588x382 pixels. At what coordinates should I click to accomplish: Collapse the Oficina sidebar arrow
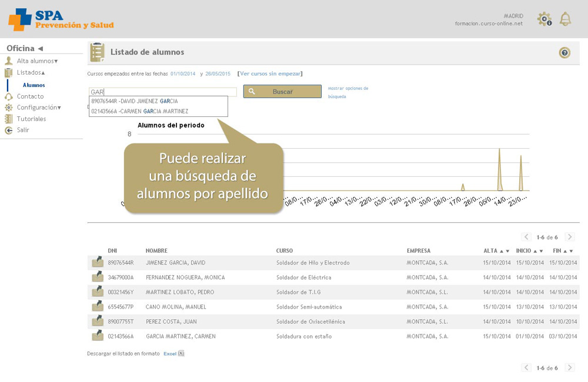coord(41,48)
